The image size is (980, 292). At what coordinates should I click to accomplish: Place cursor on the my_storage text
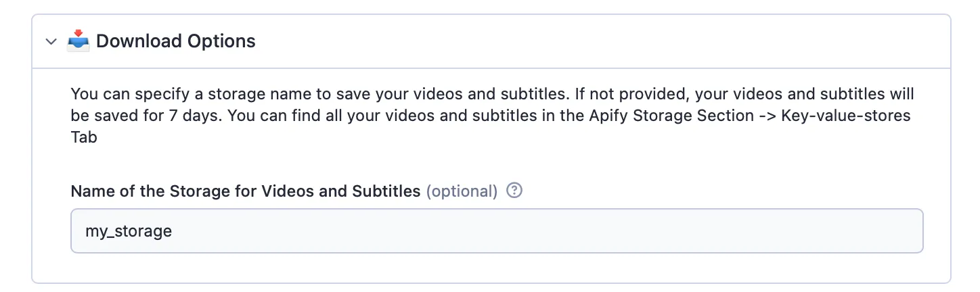click(129, 231)
